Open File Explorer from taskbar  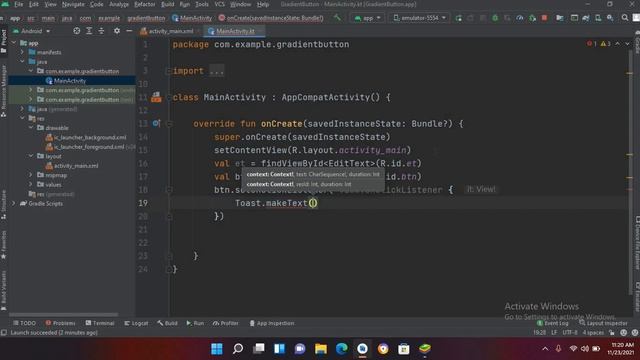pos(321,349)
